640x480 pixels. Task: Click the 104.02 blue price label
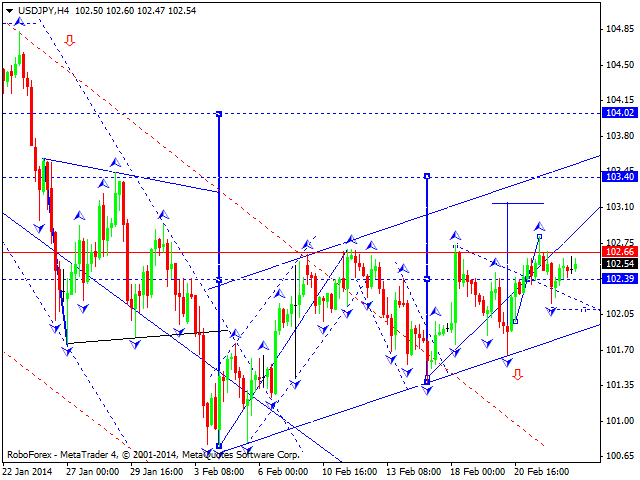click(621, 114)
